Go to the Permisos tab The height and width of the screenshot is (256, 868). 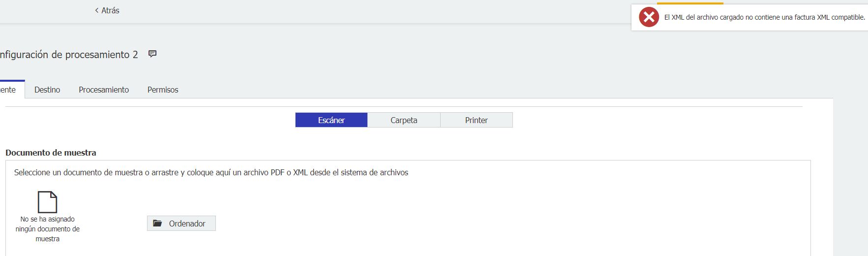pyautogui.click(x=163, y=90)
